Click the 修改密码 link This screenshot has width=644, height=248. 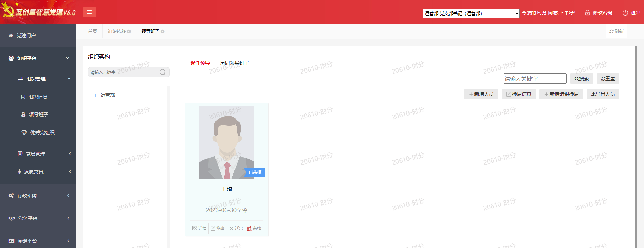click(602, 13)
